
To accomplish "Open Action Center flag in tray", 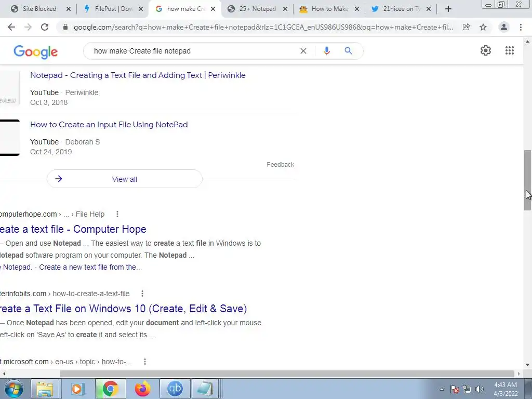I will coord(455,389).
